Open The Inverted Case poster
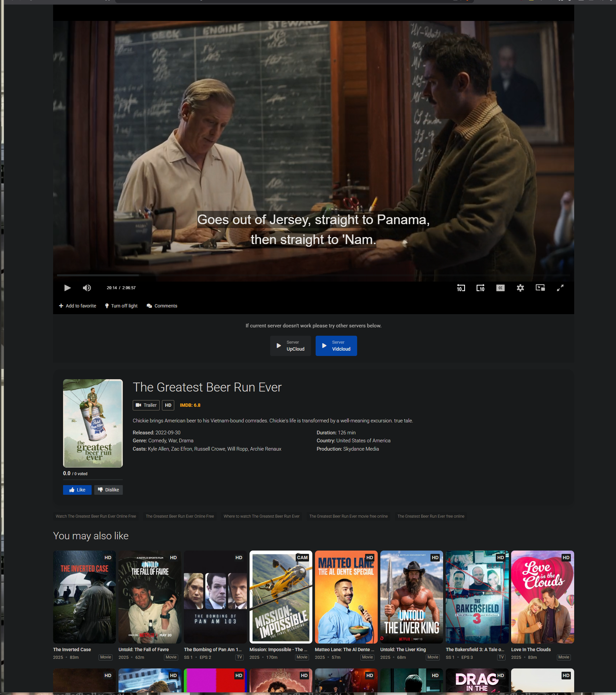616x695 pixels. point(84,597)
